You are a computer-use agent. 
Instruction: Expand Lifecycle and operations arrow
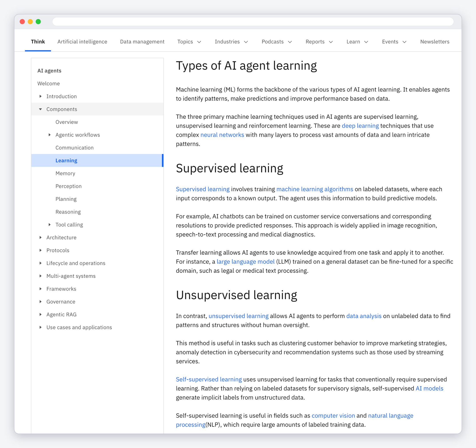(40, 263)
